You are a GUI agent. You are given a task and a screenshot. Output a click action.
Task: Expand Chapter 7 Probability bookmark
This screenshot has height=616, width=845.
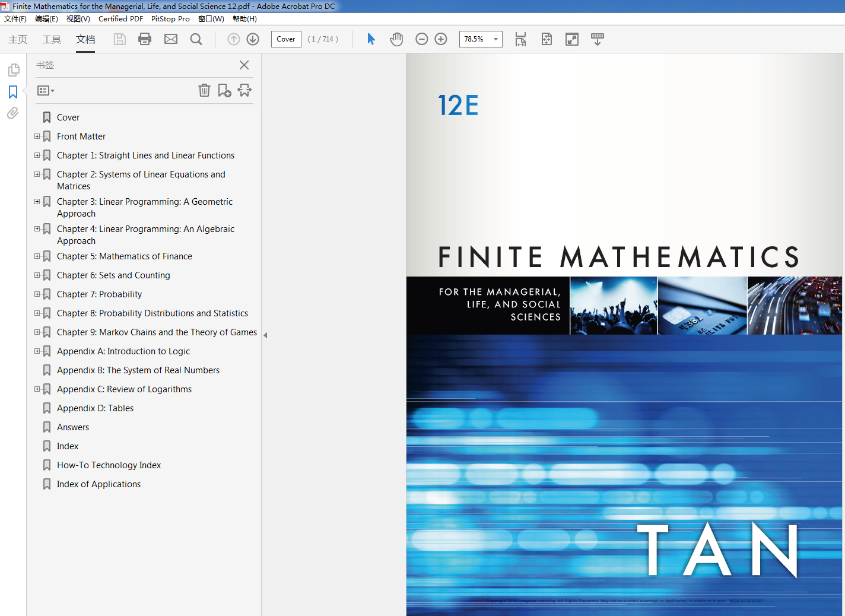(x=37, y=294)
